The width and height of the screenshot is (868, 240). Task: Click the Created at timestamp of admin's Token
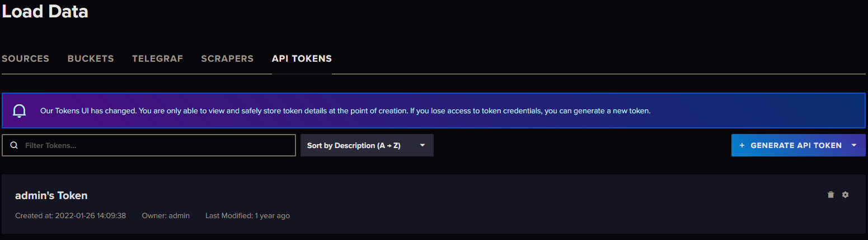click(71, 215)
